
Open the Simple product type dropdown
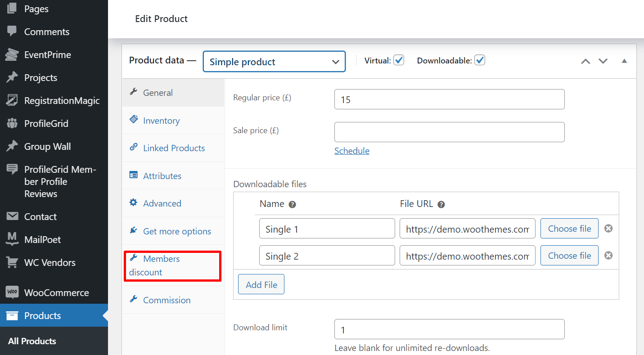(x=274, y=62)
